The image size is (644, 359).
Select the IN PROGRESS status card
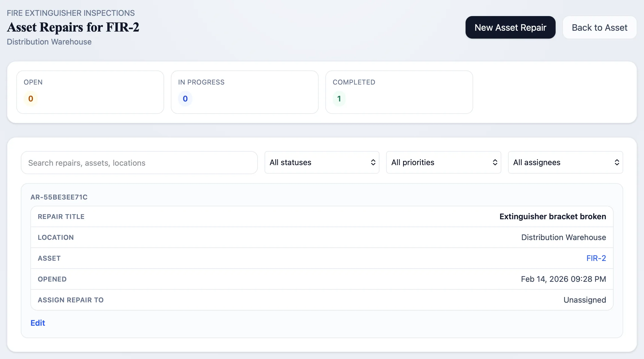(x=245, y=92)
